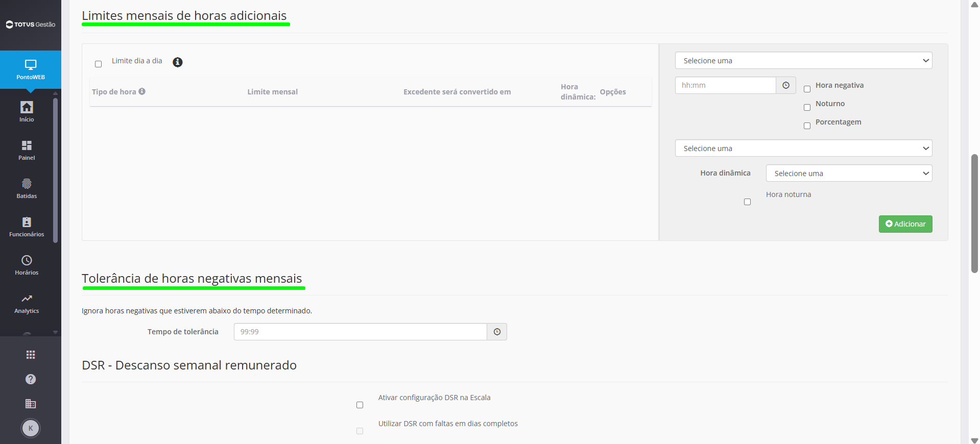The image size is (980, 444).
Task: Expand the Hora dinâmica dropdown
Action: [849, 173]
